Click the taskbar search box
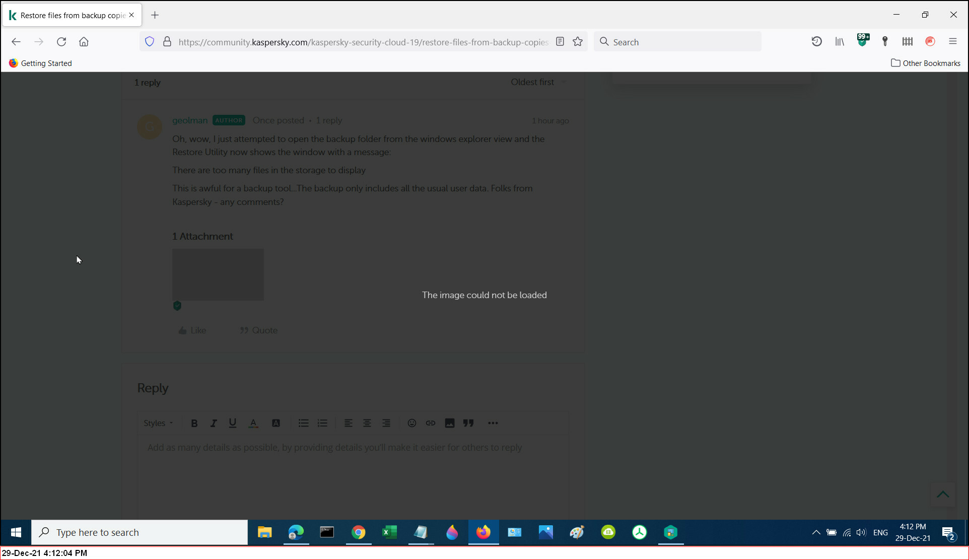 (140, 532)
